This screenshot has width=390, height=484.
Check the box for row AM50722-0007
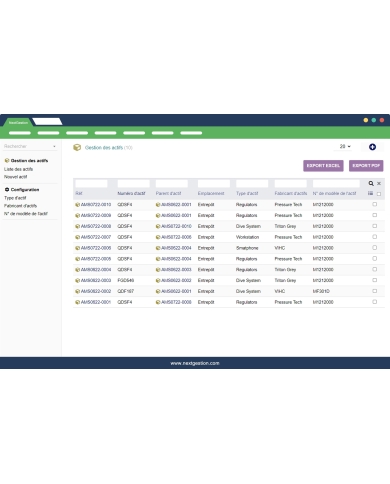click(375, 237)
